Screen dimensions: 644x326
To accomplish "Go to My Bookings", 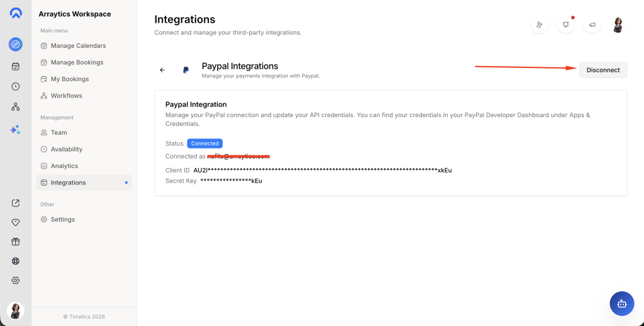I will pyautogui.click(x=70, y=79).
